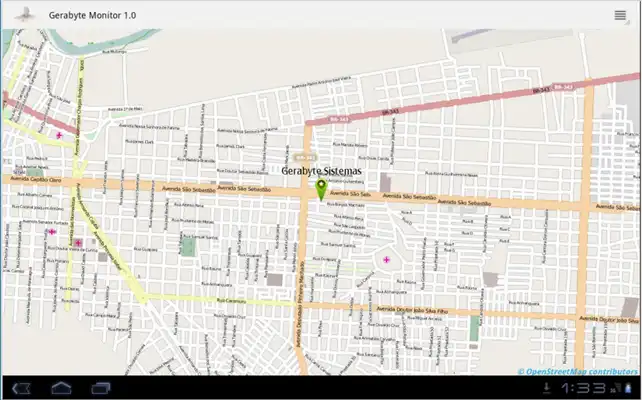This screenshot has height=400, width=642.
Task: Tap the green square block near Rua Samuel Santos
Action: 188,245
